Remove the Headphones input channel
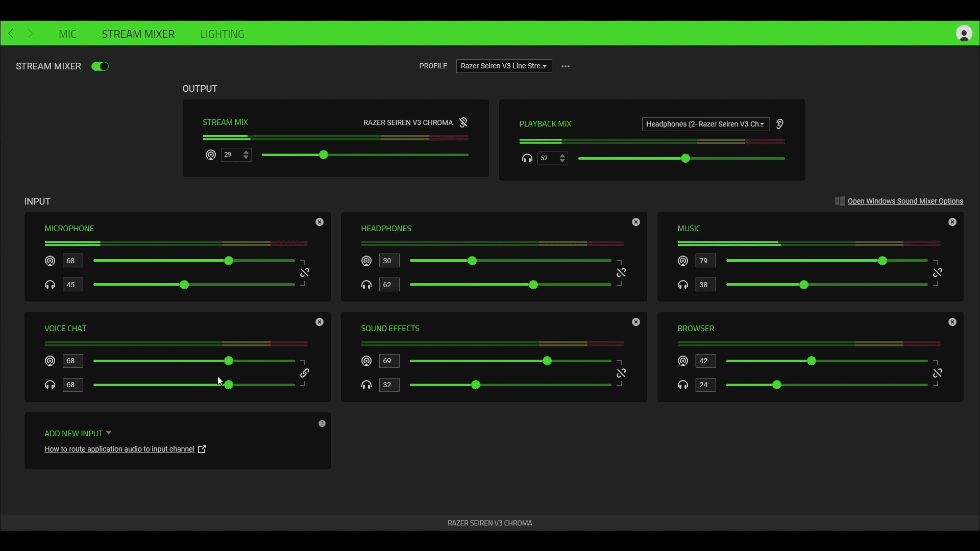This screenshot has width=980, height=551. (636, 222)
